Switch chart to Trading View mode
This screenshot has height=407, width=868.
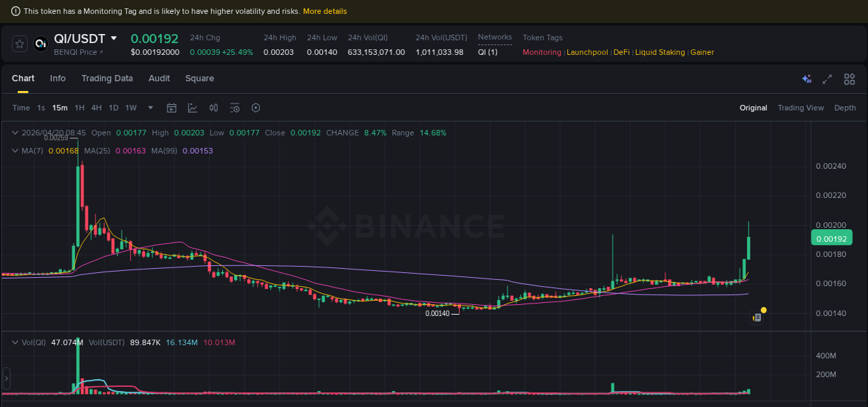coord(801,108)
